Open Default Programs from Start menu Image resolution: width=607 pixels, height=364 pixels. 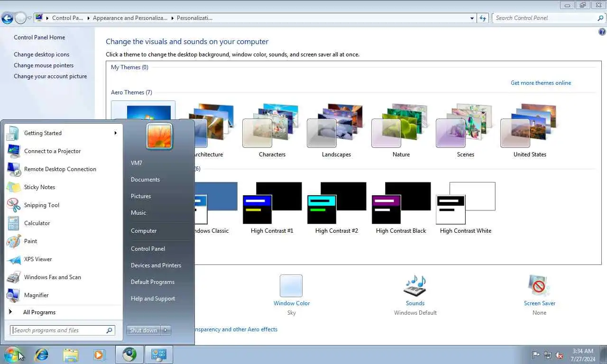coord(153,282)
